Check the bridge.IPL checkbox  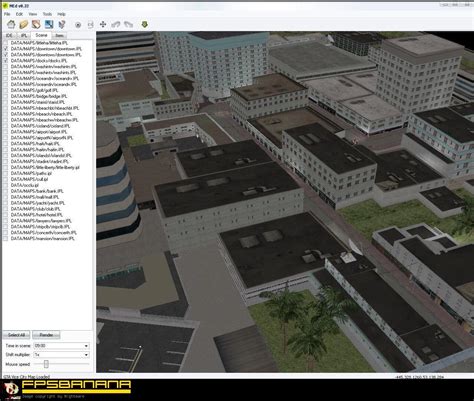click(6, 96)
